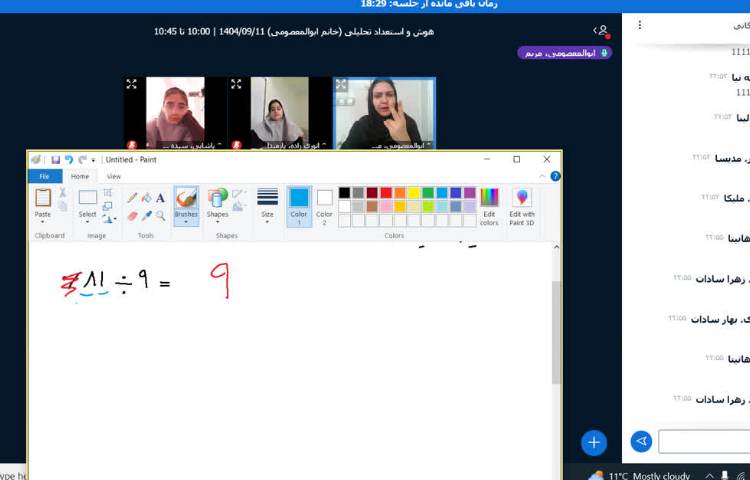The image size is (750, 480).
Task: Click the Paste clipboard icon
Action: pos(43,197)
